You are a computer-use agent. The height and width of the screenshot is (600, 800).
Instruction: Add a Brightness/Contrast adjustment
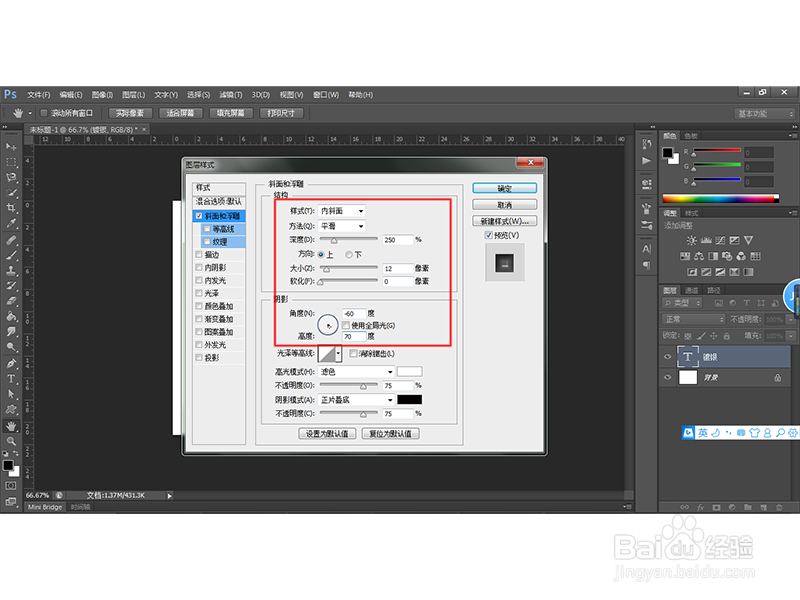coord(691,240)
